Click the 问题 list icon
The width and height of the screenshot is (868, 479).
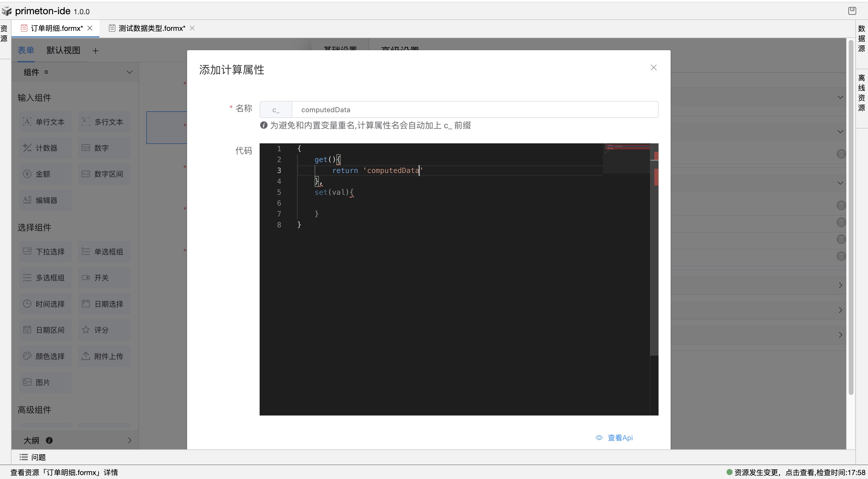tap(24, 457)
